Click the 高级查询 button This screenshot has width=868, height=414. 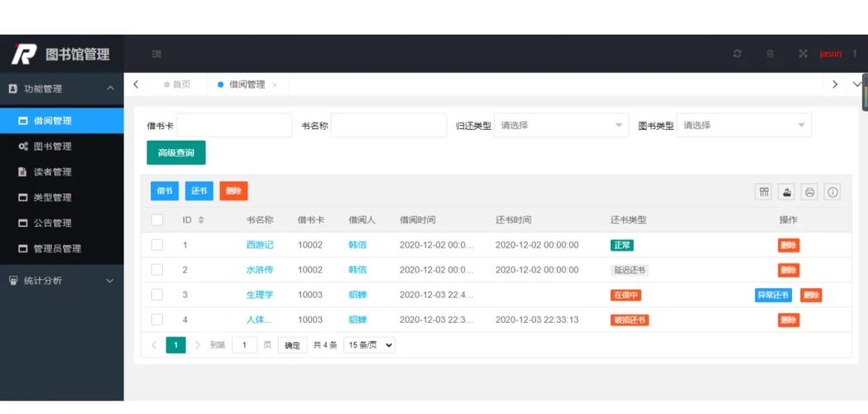pos(176,153)
